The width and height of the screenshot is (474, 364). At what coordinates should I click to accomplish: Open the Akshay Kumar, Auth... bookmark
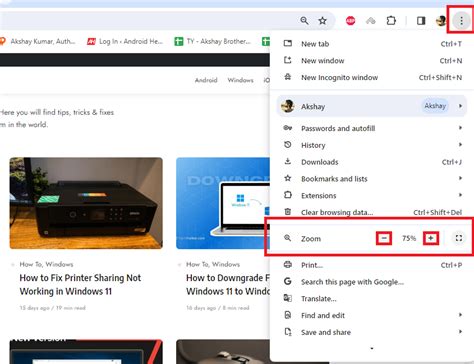37,41
